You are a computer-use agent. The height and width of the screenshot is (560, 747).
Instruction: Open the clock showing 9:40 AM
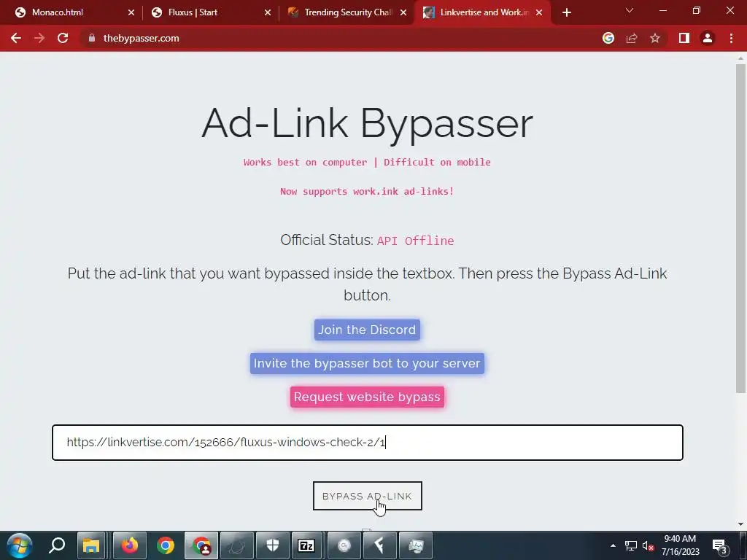click(x=681, y=545)
